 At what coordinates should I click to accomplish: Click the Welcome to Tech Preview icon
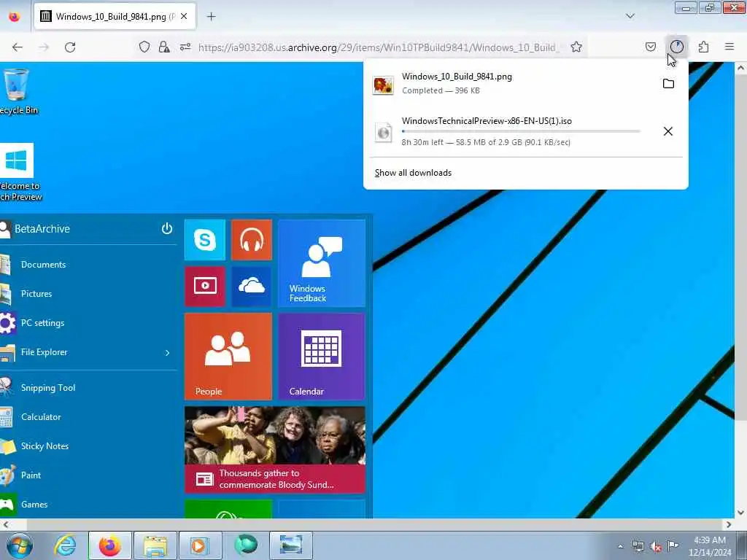(x=18, y=172)
